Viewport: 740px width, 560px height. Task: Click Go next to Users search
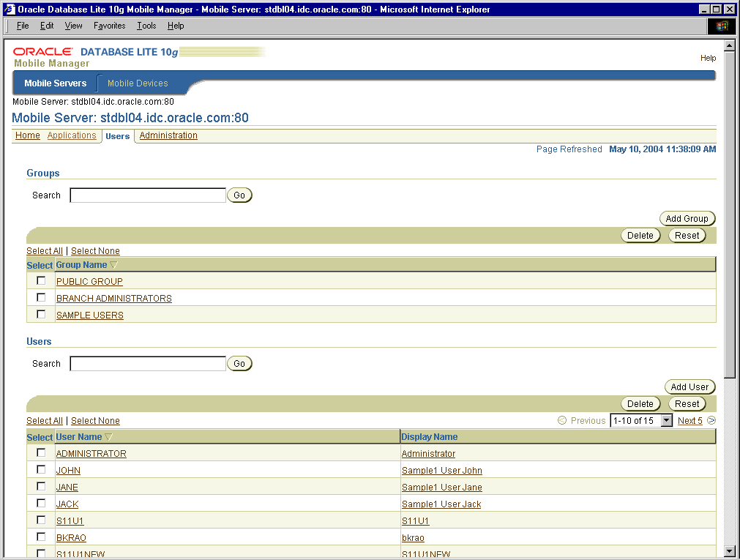coord(239,364)
